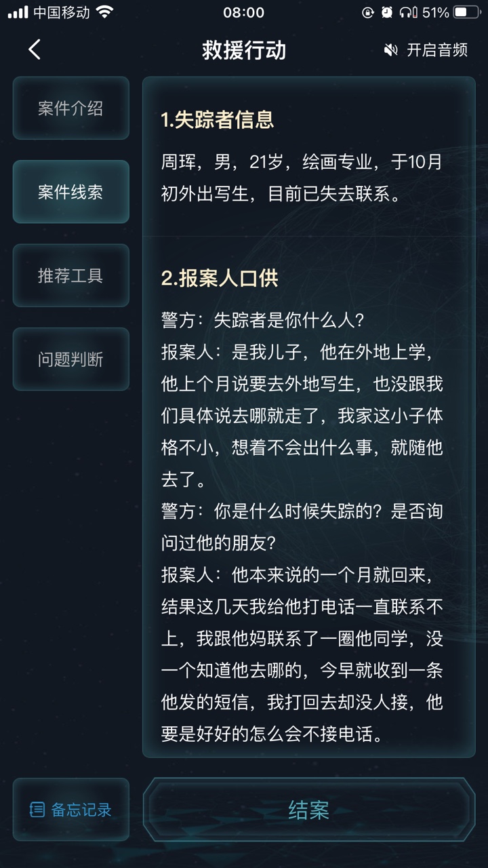The image size is (488, 868).
Task: Tap the alarm clock status icon
Action: click(x=387, y=12)
